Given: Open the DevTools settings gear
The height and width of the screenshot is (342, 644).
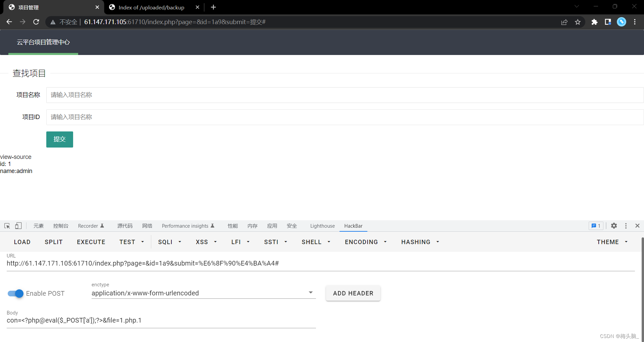Looking at the screenshot, I should pos(614,226).
